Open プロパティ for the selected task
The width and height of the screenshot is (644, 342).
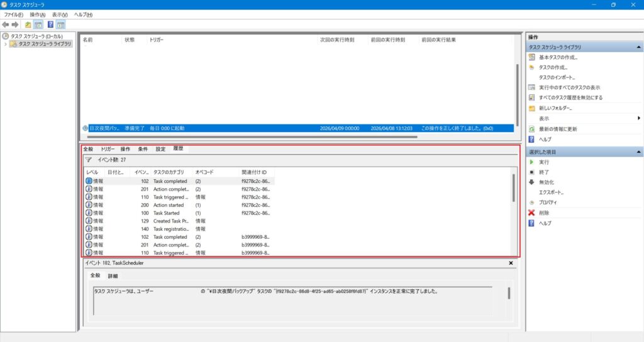(548, 202)
